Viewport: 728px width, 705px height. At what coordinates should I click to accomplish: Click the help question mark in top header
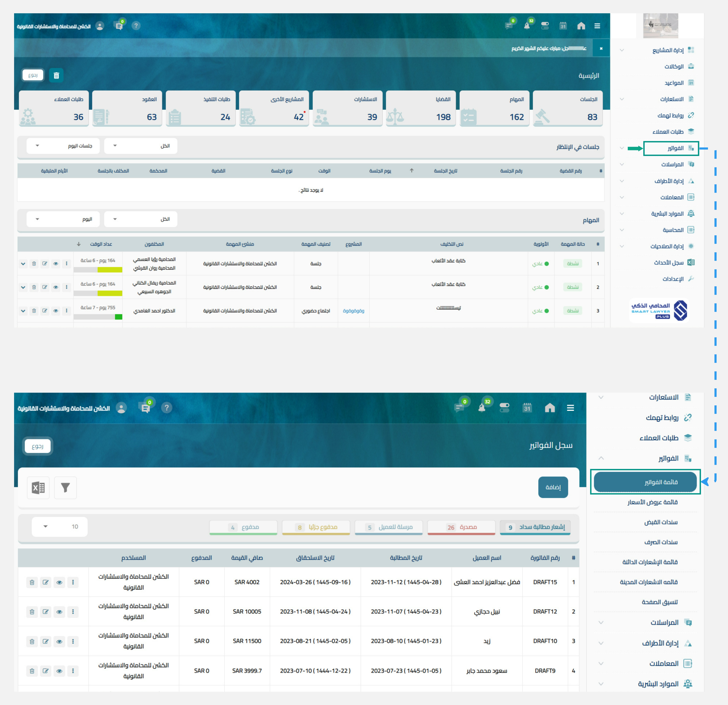[x=136, y=26]
